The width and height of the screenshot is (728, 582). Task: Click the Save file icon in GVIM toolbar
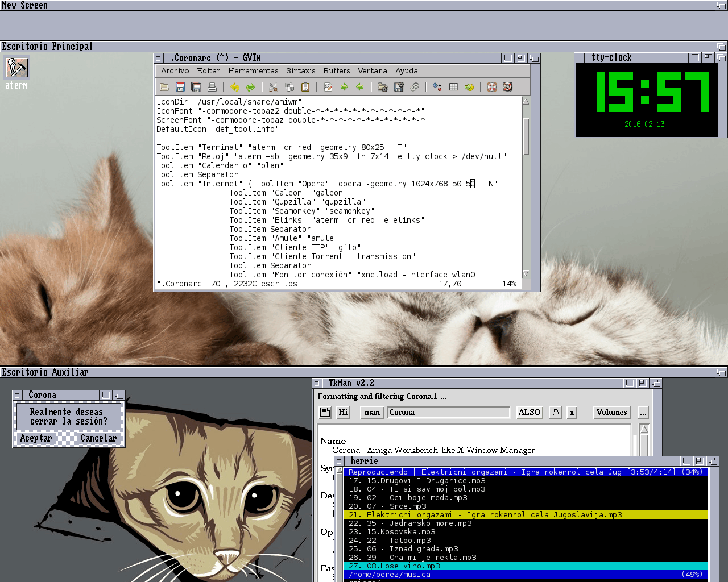coord(180,87)
